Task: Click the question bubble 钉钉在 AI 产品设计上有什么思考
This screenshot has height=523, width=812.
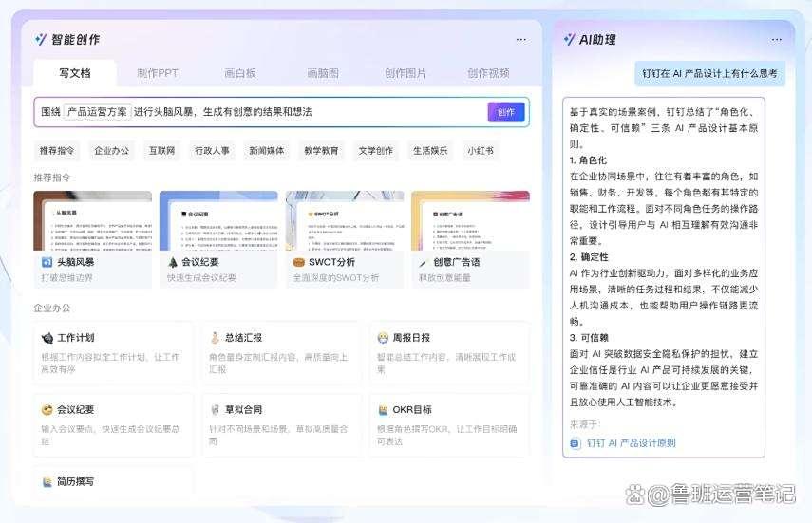Action: tap(710, 73)
